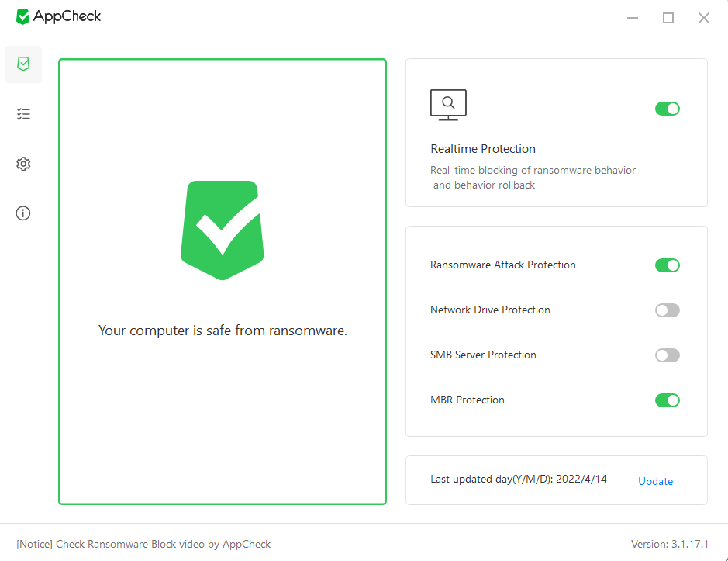Open the checklist log sidebar icon
Image resolution: width=728 pixels, height=561 pixels.
coord(23,114)
